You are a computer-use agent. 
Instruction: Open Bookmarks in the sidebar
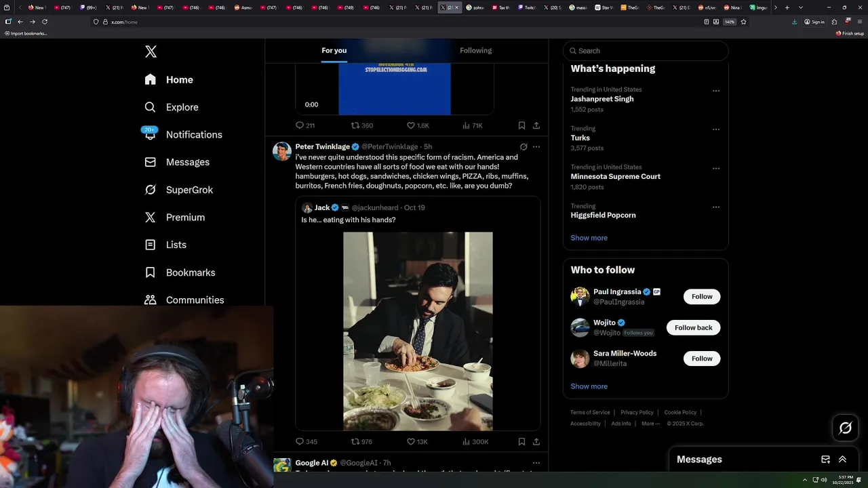tap(180, 272)
